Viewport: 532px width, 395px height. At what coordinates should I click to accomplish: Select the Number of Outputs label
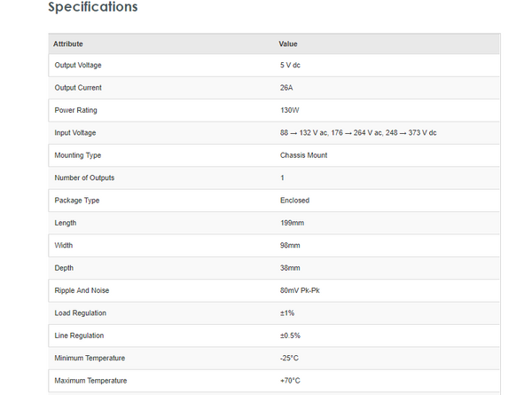coord(84,178)
